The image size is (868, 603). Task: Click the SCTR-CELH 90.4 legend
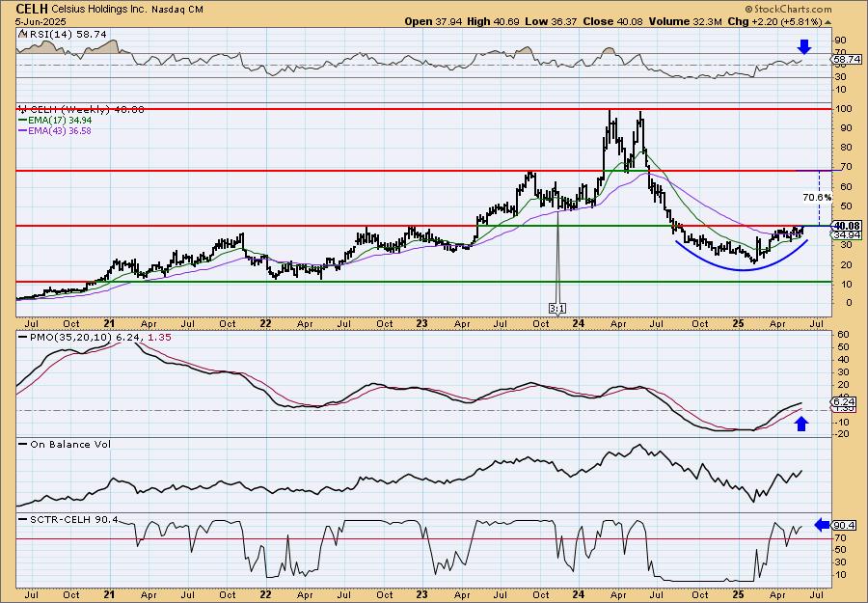(68, 519)
